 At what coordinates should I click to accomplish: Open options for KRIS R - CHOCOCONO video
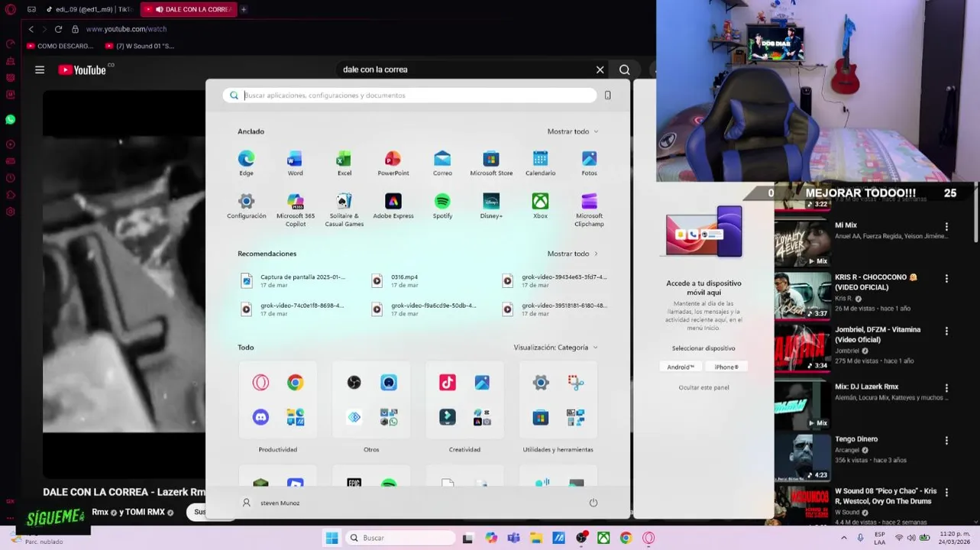click(x=946, y=279)
